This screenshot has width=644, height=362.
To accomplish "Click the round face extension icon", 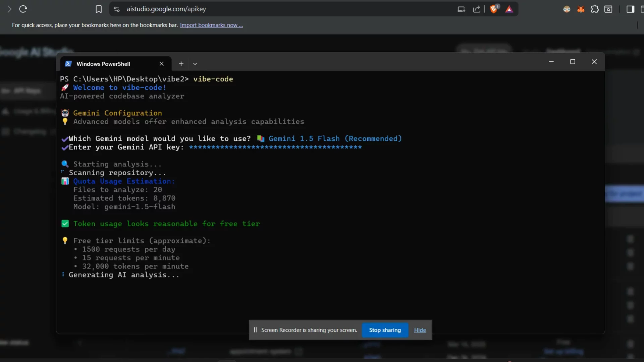I will coord(567,9).
